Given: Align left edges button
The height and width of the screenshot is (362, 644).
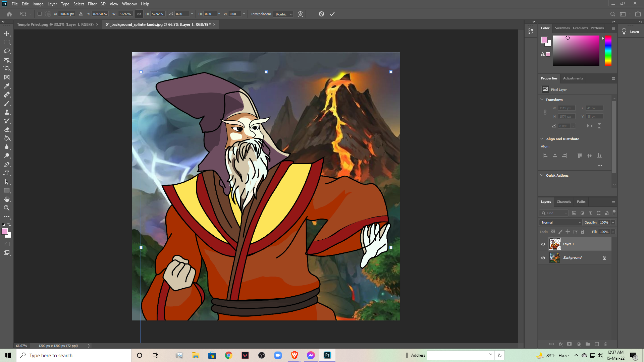Looking at the screenshot, I should click(x=545, y=156).
